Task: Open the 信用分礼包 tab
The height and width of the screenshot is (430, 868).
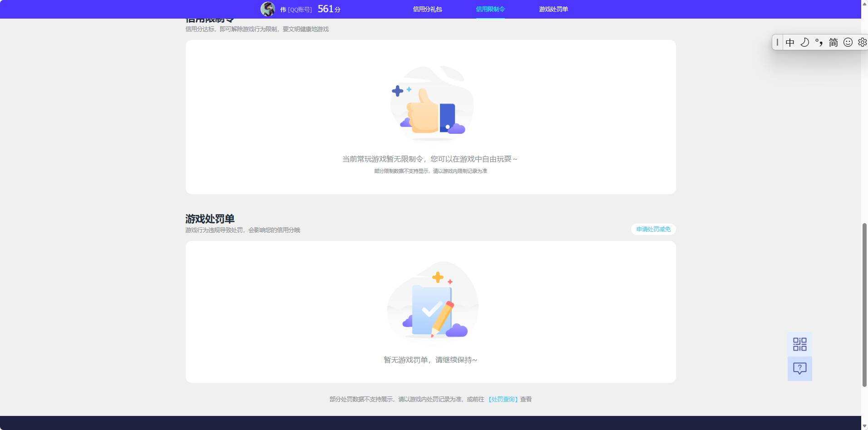Action: 427,9
